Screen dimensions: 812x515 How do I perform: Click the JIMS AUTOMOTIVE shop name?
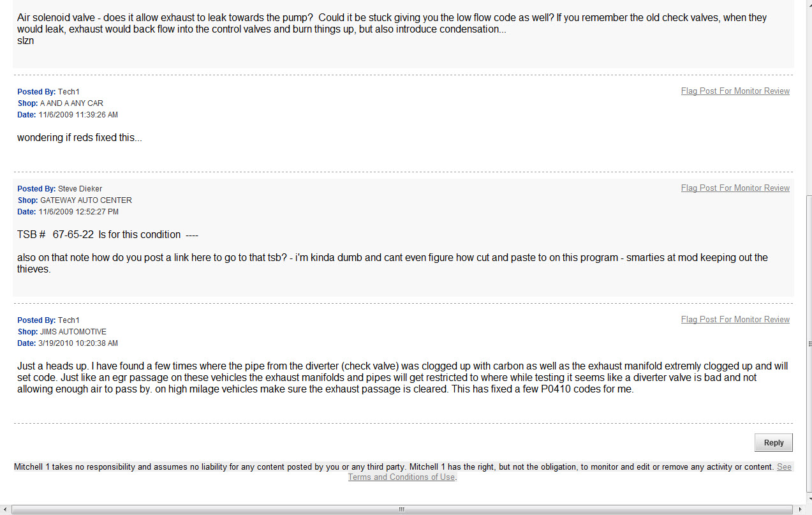coord(73,332)
